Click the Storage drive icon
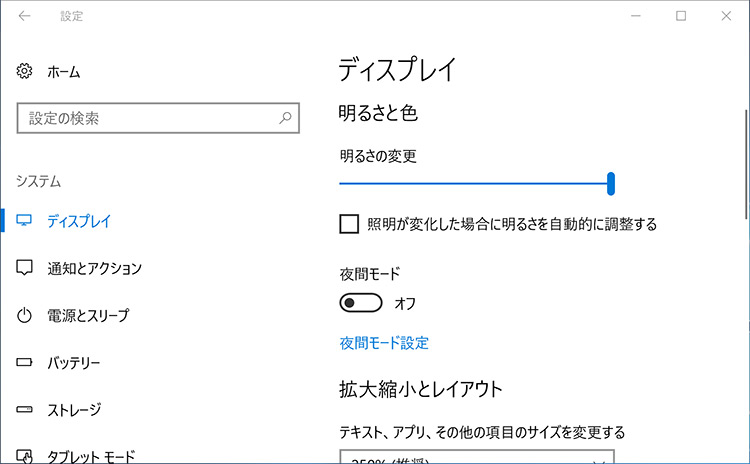 click(25, 410)
